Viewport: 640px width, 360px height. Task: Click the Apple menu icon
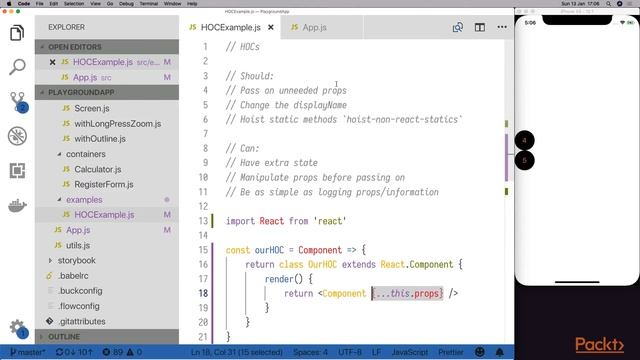tap(9, 4)
